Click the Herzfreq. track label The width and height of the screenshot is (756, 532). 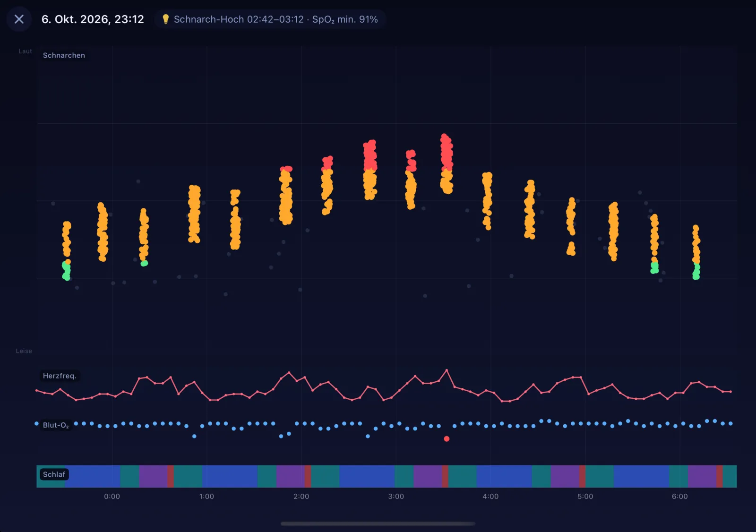(x=60, y=376)
